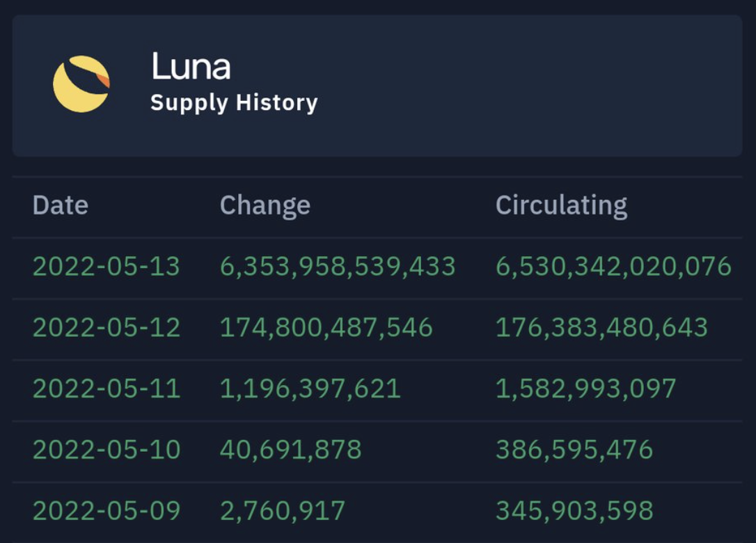
Task: Select the 2022-05-10 date cell
Action: point(106,450)
